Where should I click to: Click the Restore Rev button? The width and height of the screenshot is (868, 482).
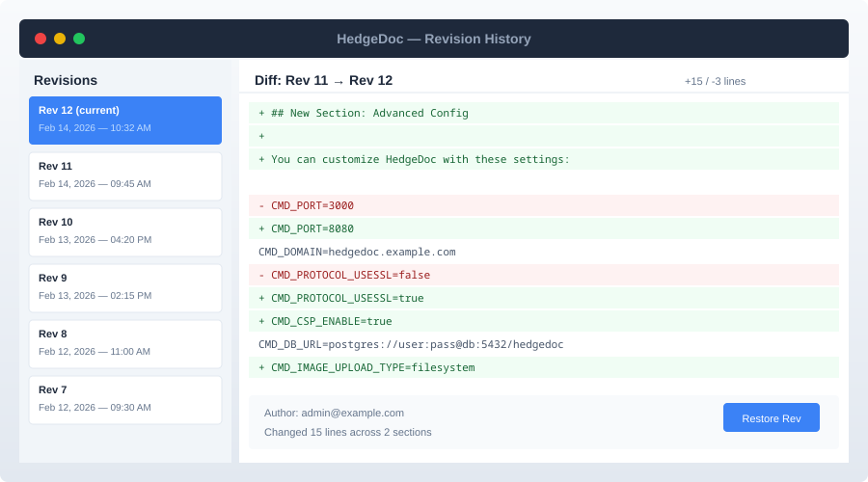tap(772, 417)
